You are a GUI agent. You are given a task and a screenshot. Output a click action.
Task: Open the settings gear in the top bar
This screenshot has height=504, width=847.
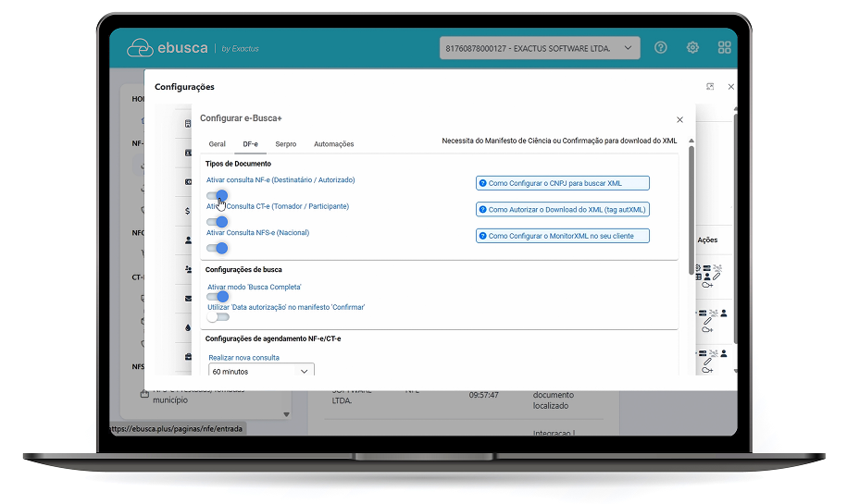pos(692,47)
